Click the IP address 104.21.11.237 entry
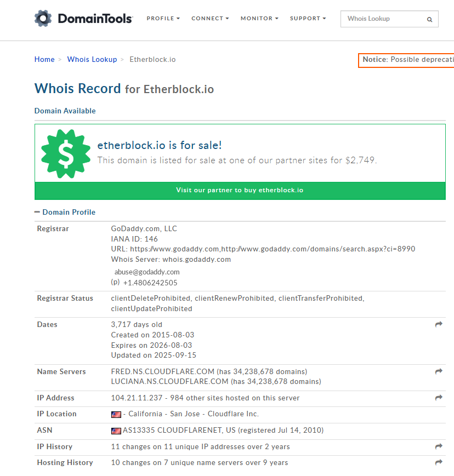Viewport: 454px width, 476px height. click(x=137, y=398)
